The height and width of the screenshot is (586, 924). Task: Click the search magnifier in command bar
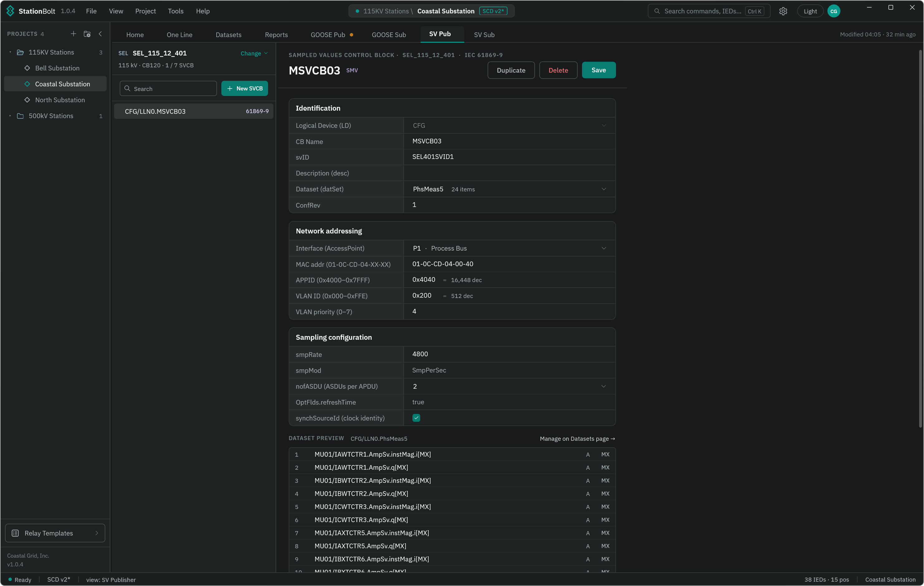[x=657, y=11]
